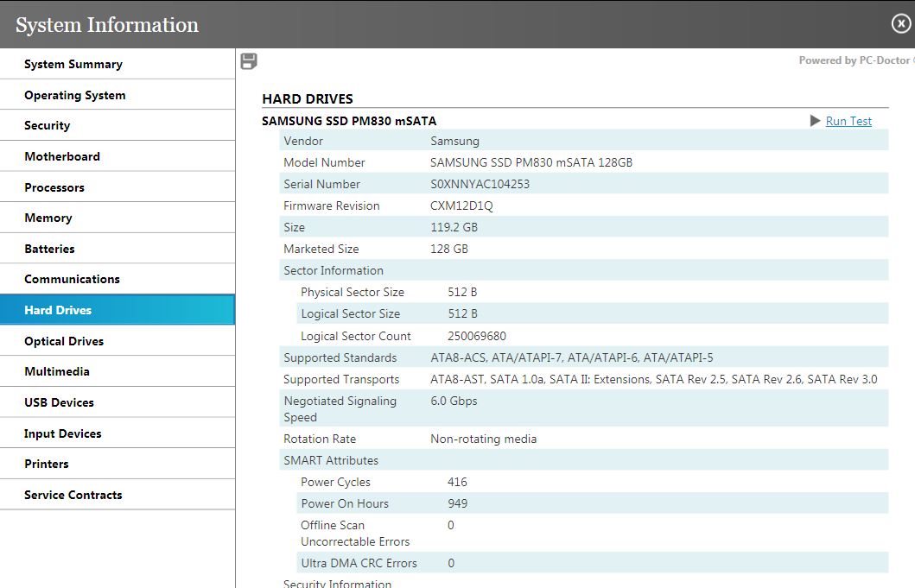Viewport: 915px width, 588px height.
Task: Close the System Information window
Action: pos(900,24)
